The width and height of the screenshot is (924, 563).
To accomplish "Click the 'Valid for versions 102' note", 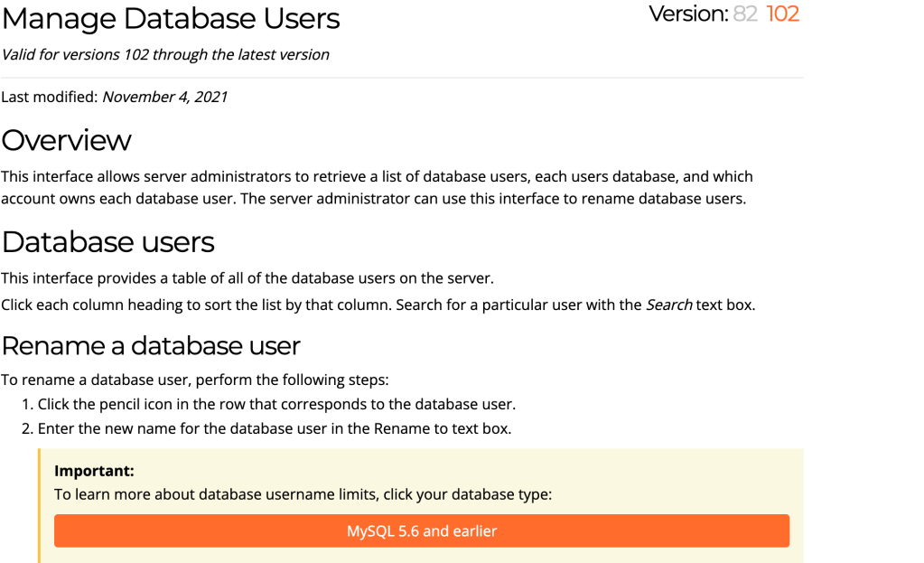I will [x=165, y=54].
